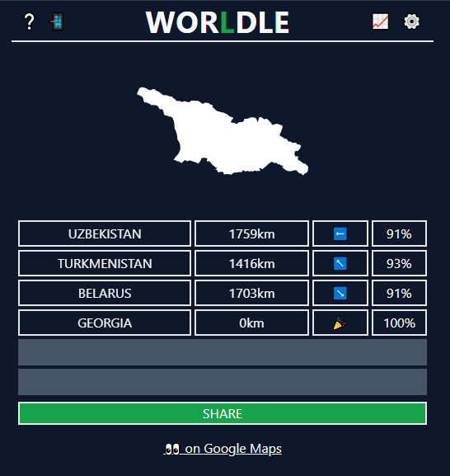Image resolution: width=450 pixels, height=476 pixels.
Task: Click the northwest arrow in Turkmenistan row
Action: click(340, 263)
